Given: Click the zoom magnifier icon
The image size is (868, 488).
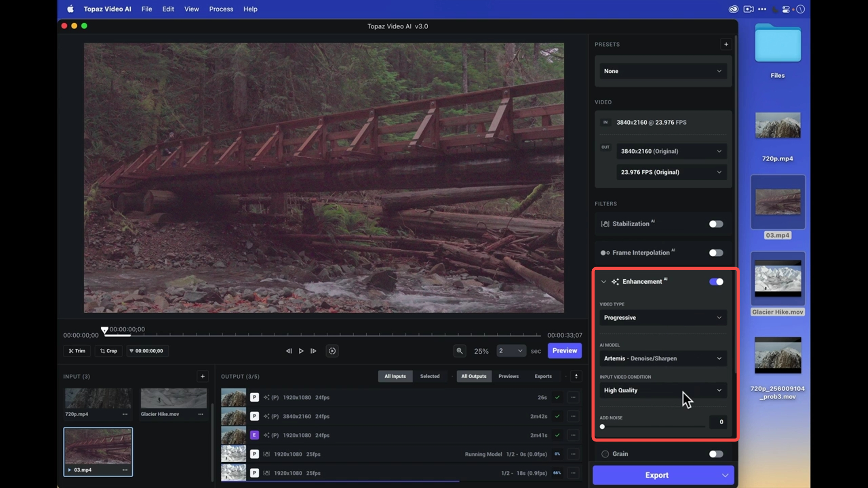Looking at the screenshot, I should tap(459, 351).
